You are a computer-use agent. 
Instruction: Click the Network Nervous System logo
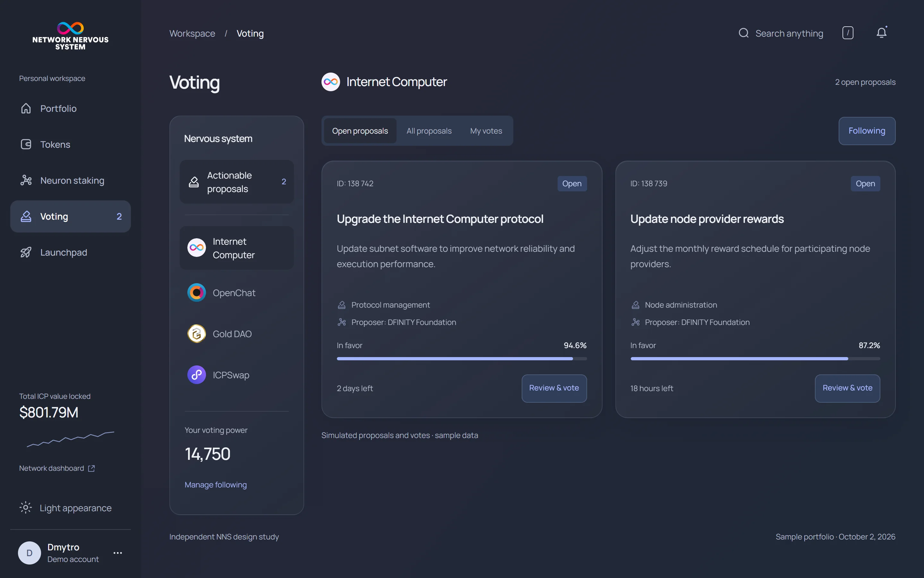click(x=70, y=36)
